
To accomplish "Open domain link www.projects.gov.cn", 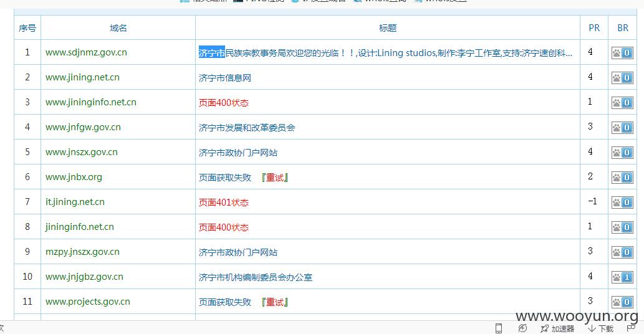I will (87, 302).
